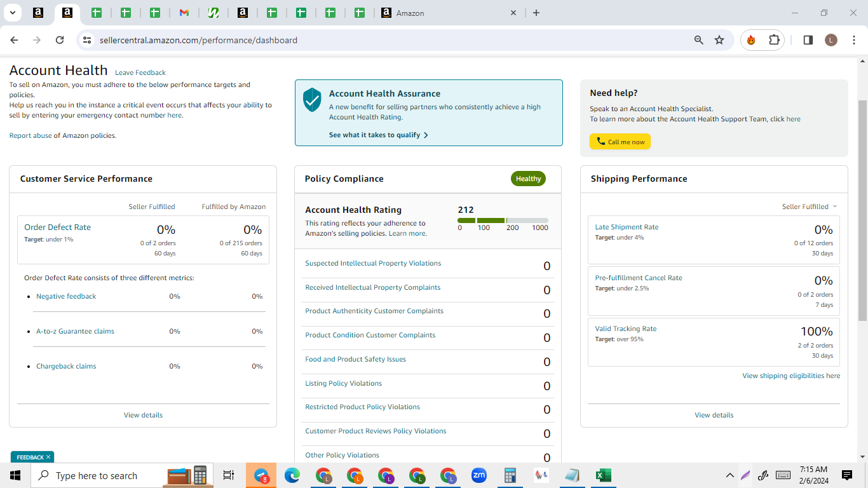This screenshot has height=488, width=868.
Task: Open the Report abuse link
Action: coord(31,135)
